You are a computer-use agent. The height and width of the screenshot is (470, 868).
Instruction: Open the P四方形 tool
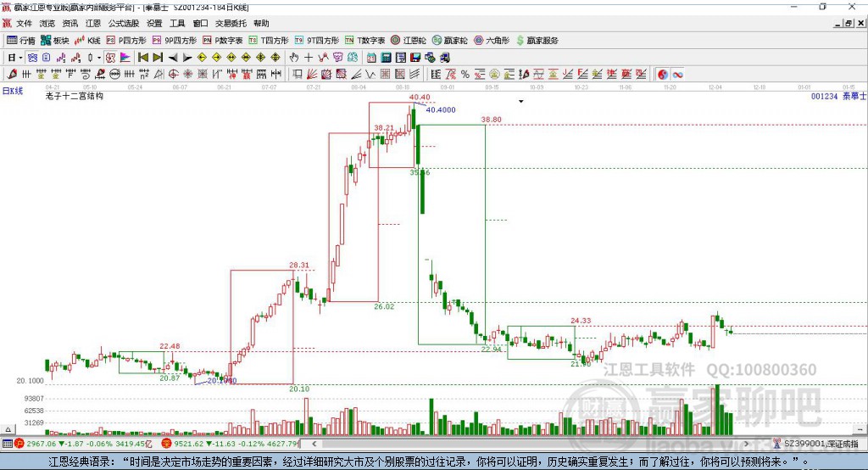pyautogui.click(x=126, y=41)
